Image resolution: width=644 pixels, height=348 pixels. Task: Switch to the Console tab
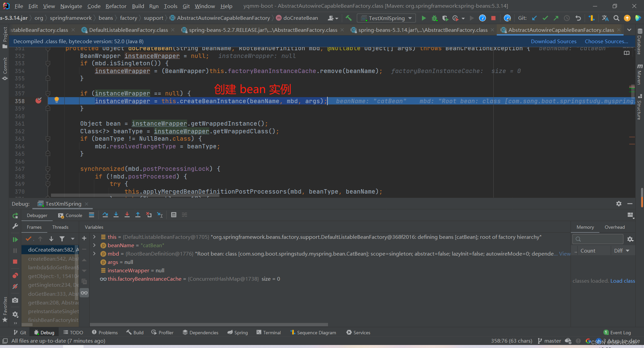click(x=70, y=215)
